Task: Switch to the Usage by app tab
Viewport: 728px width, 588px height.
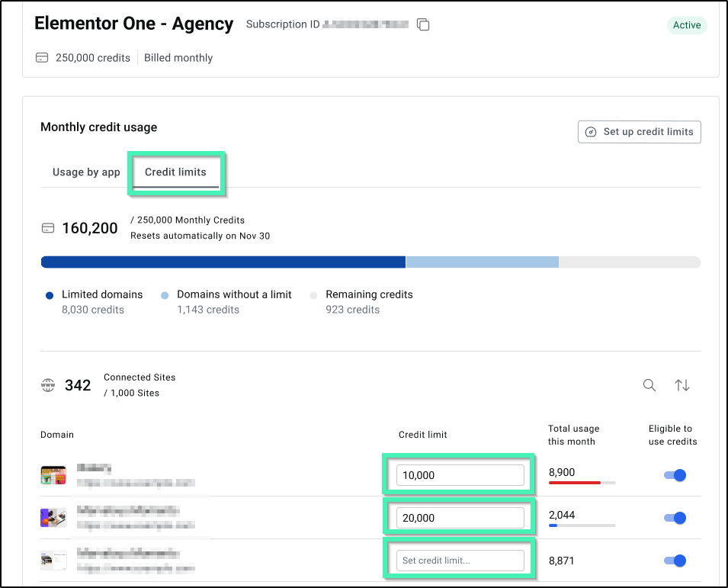Action: point(86,172)
